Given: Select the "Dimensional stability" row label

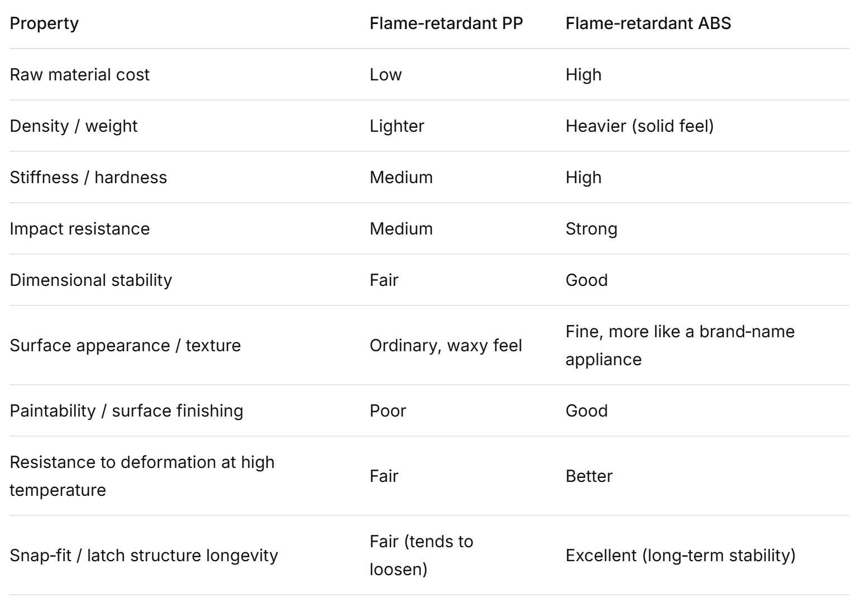Looking at the screenshot, I should [x=90, y=280].
